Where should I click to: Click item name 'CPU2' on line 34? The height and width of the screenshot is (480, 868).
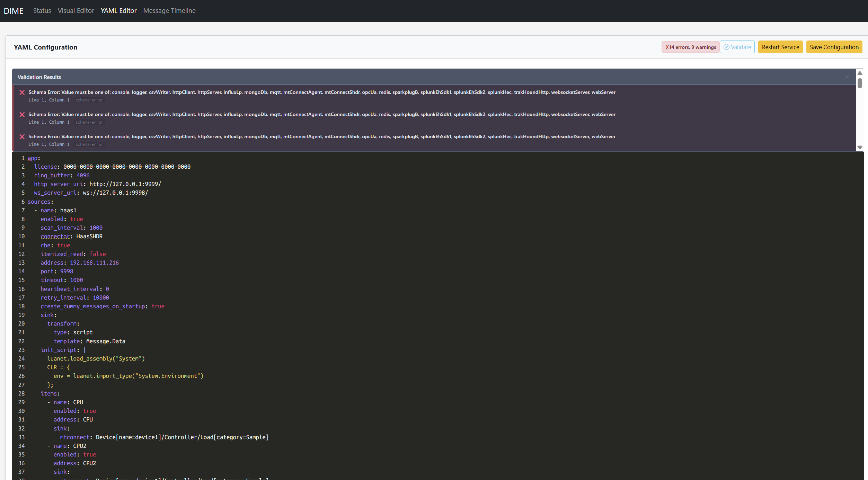[80, 446]
